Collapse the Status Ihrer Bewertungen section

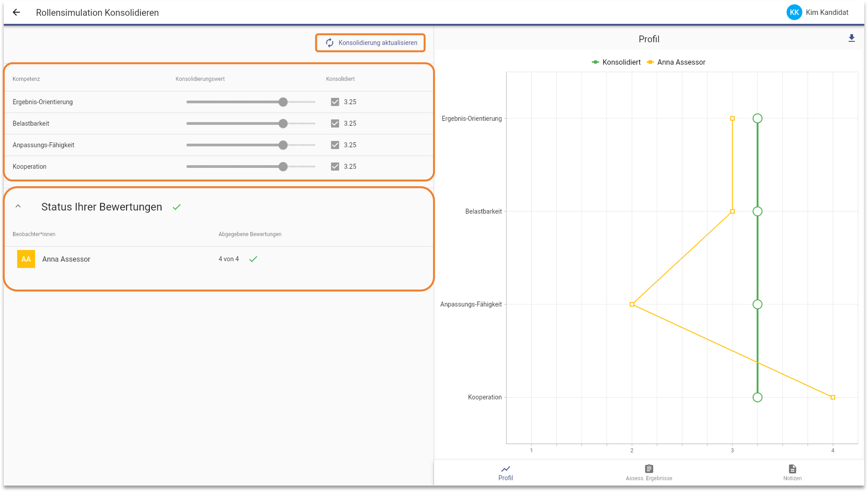click(18, 207)
